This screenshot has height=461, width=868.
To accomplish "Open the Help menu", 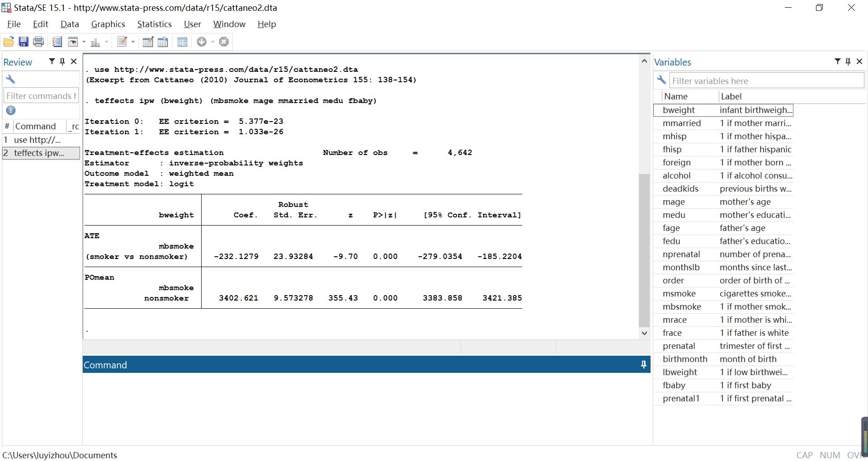I will click(x=267, y=24).
